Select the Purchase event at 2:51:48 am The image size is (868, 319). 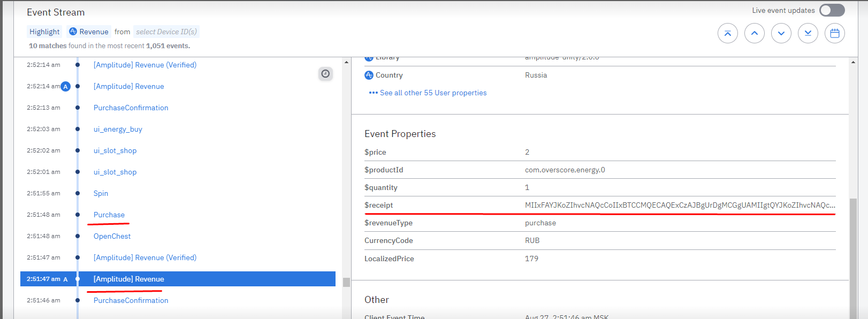(109, 215)
